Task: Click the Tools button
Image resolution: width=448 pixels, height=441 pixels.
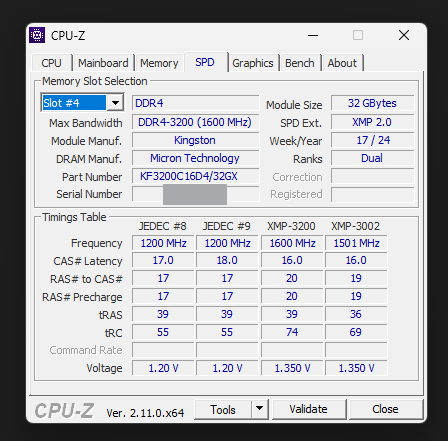Action: (x=223, y=409)
